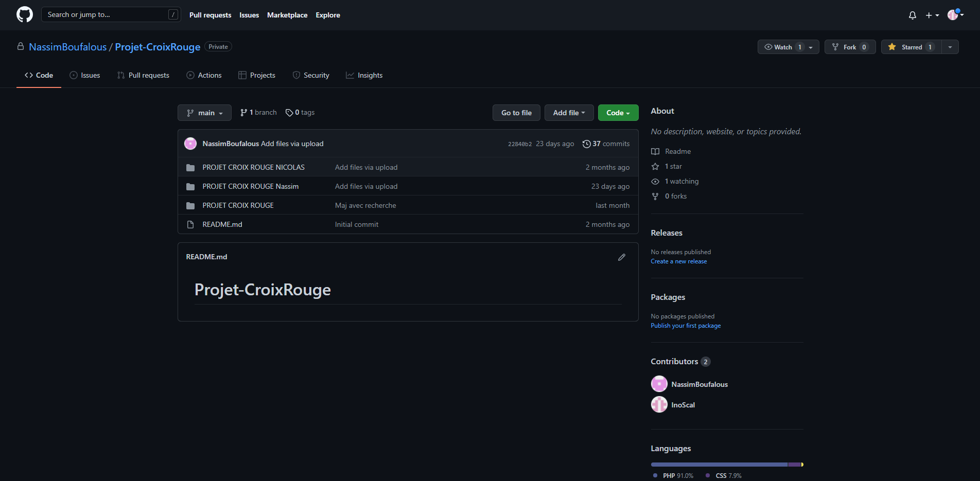Click the CSS 7.9% language label
Image resolution: width=980 pixels, height=481 pixels.
coord(724,476)
